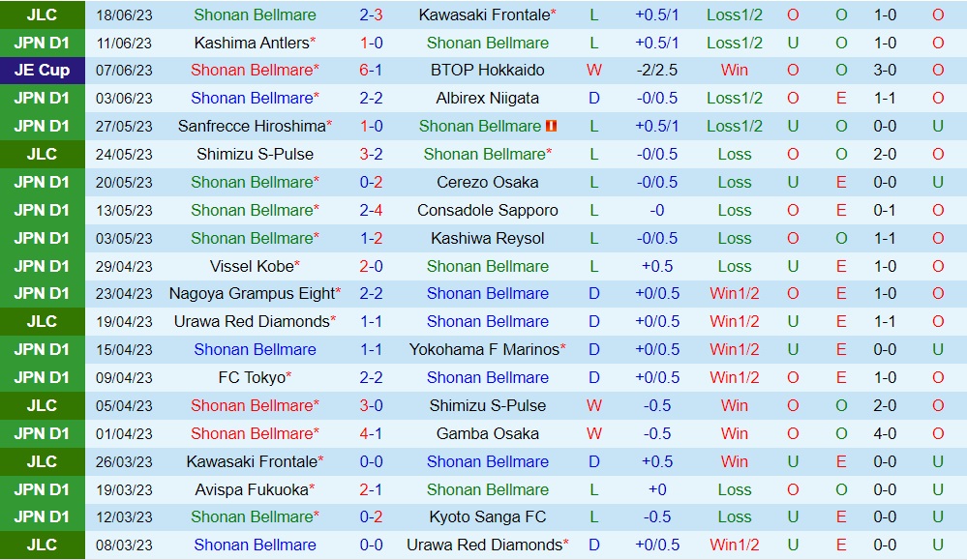The width and height of the screenshot is (967, 560).
Task: Click the Consadole Sapporo team name
Action: (x=487, y=211)
